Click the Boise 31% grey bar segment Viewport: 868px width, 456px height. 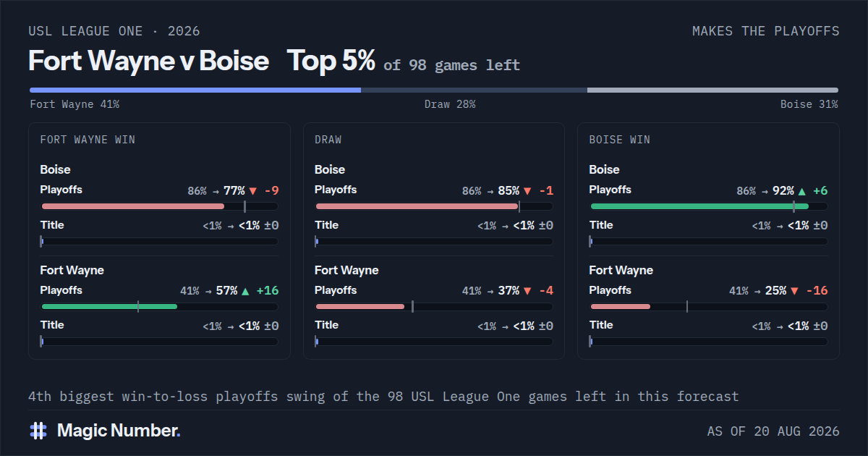point(712,90)
